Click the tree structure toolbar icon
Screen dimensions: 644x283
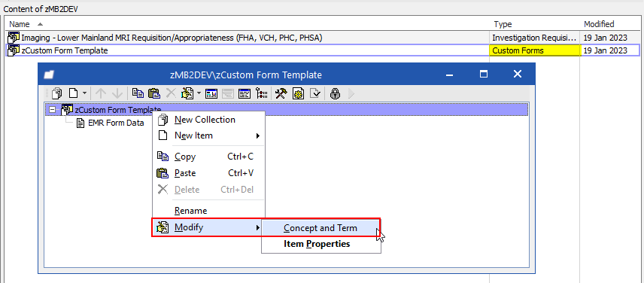262,93
